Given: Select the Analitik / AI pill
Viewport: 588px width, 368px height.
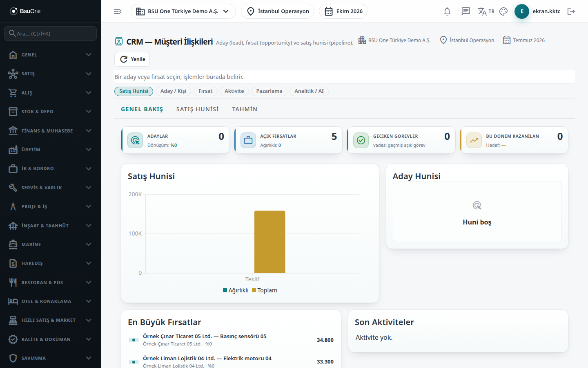Looking at the screenshot, I should click(x=309, y=91).
